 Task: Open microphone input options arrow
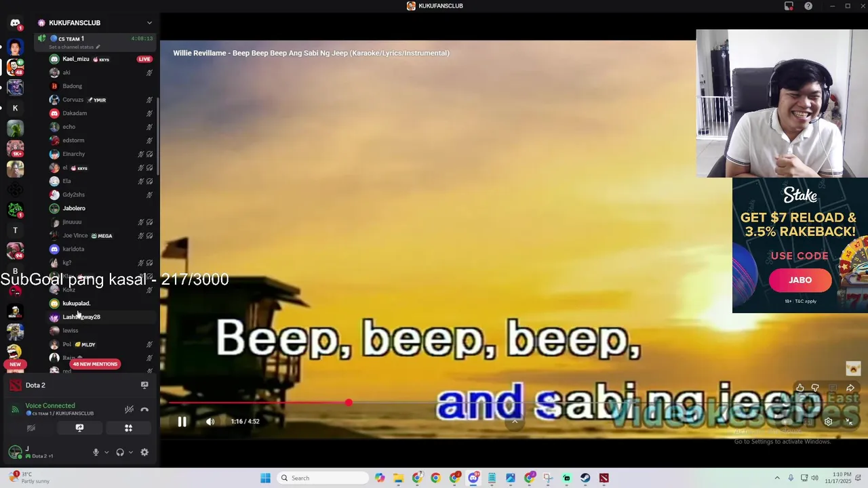(106, 452)
